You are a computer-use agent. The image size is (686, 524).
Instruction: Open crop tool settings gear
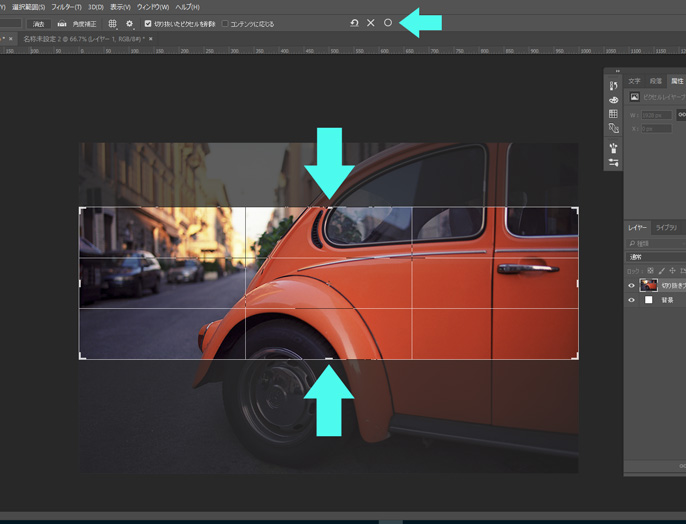click(130, 24)
